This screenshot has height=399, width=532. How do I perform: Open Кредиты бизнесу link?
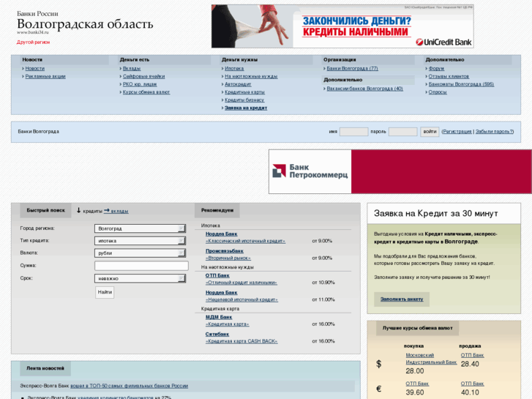pyautogui.click(x=244, y=100)
